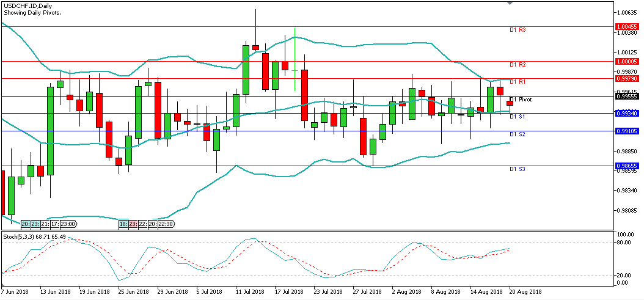
Task: Select the 23:00 event arrow label
Action: pyautogui.click(x=67, y=224)
